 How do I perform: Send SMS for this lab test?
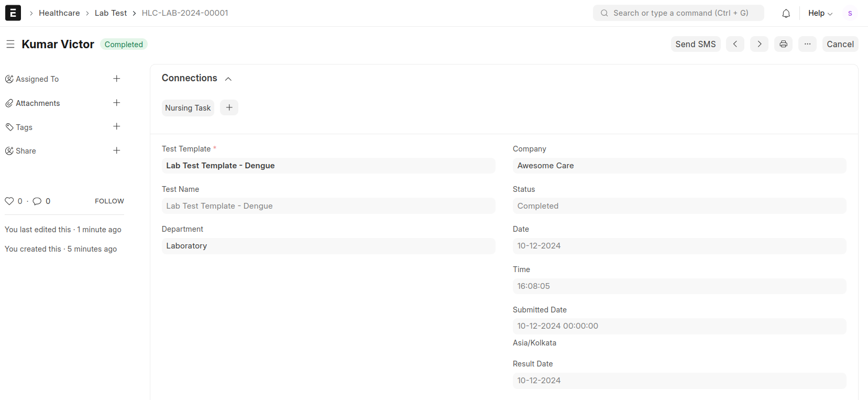coord(696,44)
